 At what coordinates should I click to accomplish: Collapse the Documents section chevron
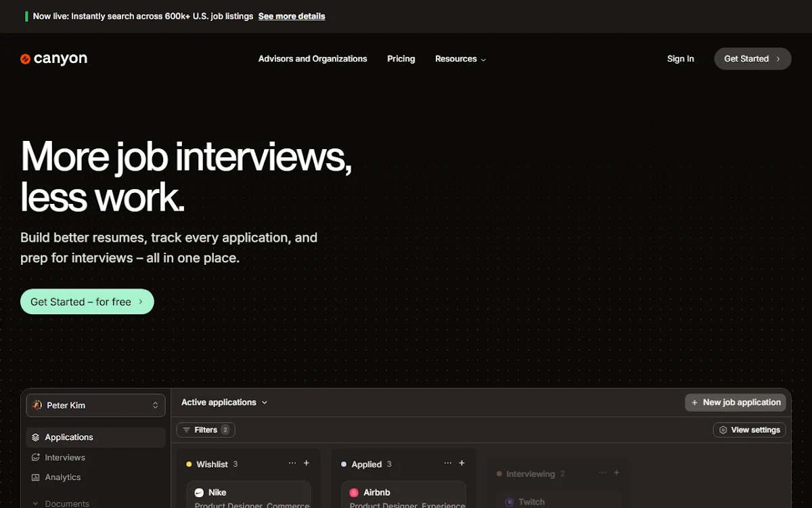click(36, 504)
